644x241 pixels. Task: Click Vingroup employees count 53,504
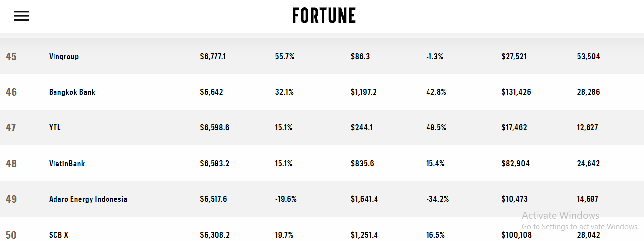tap(589, 57)
